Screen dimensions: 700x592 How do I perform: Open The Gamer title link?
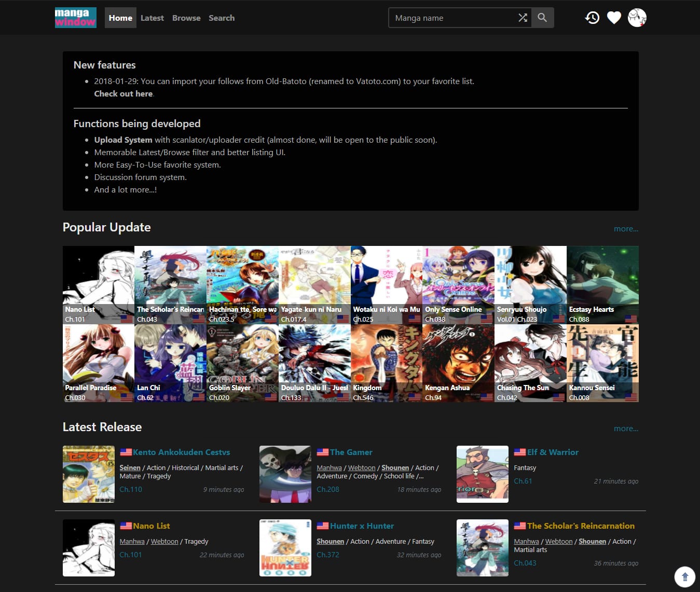click(x=351, y=452)
